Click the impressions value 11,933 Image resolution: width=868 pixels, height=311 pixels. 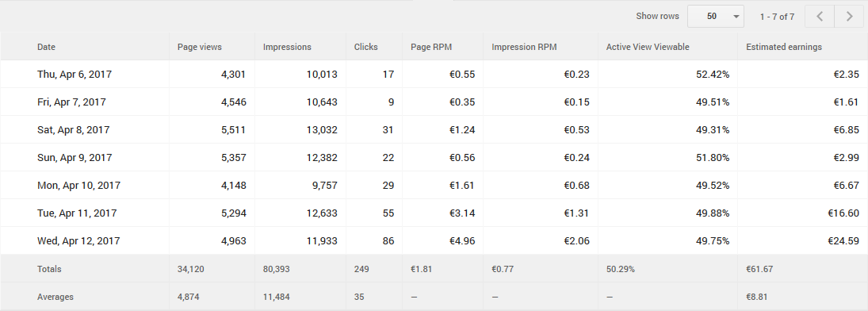pos(322,240)
